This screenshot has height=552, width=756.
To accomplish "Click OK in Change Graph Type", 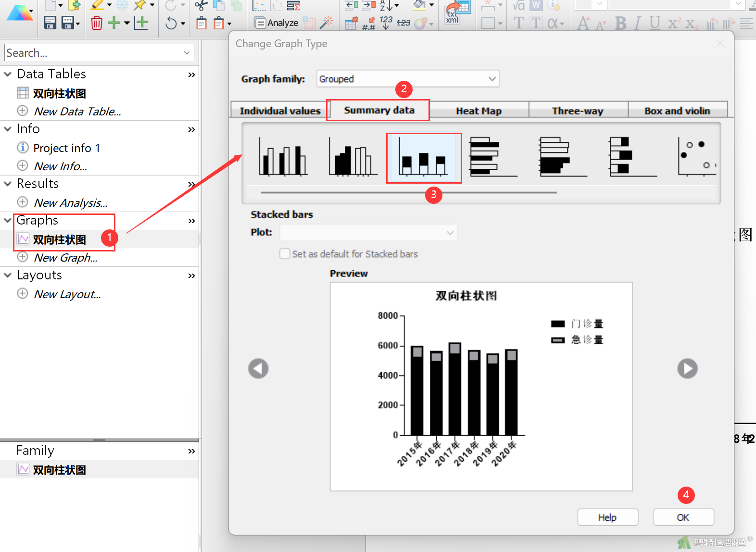I will [683, 517].
